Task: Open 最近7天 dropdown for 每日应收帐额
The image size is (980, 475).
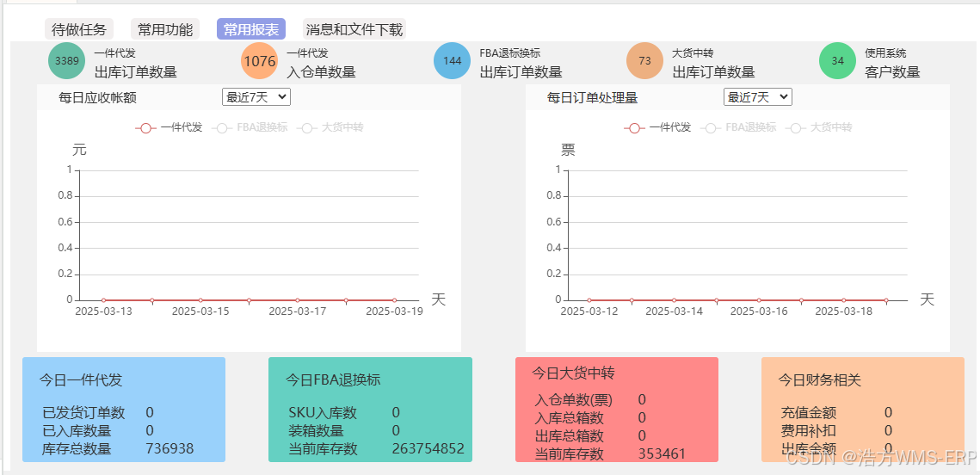Action: point(256,97)
